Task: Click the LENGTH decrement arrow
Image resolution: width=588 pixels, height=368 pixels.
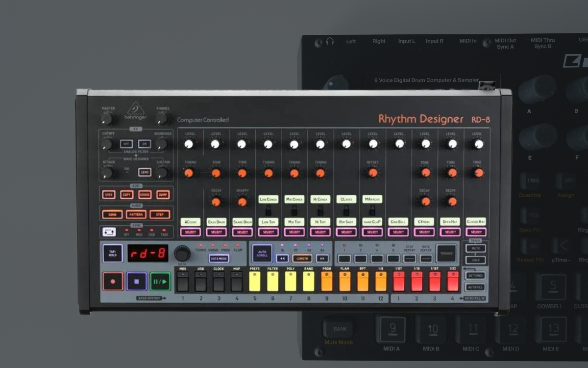Action: (283, 259)
